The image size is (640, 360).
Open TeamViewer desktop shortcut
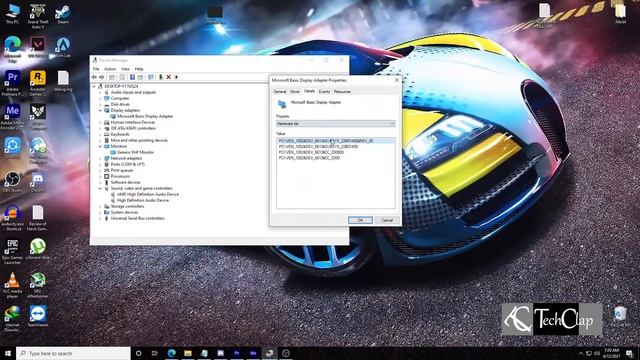(38, 316)
